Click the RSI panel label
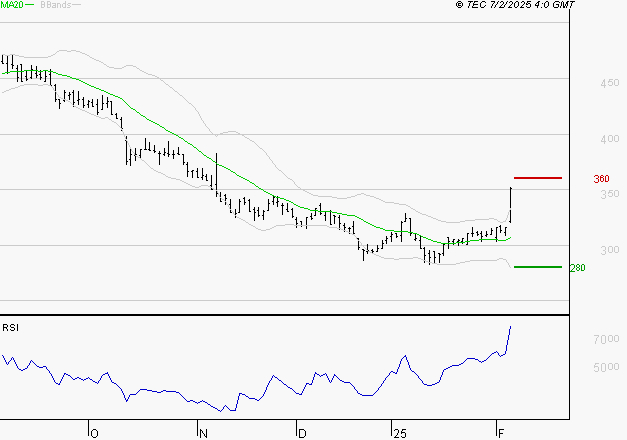 pos(10,328)
